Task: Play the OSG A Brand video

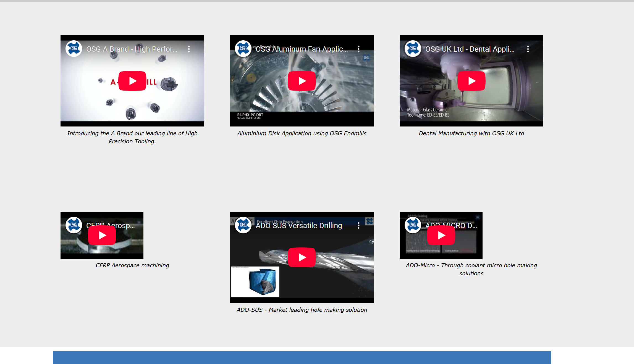Action: tap(132, 81)
